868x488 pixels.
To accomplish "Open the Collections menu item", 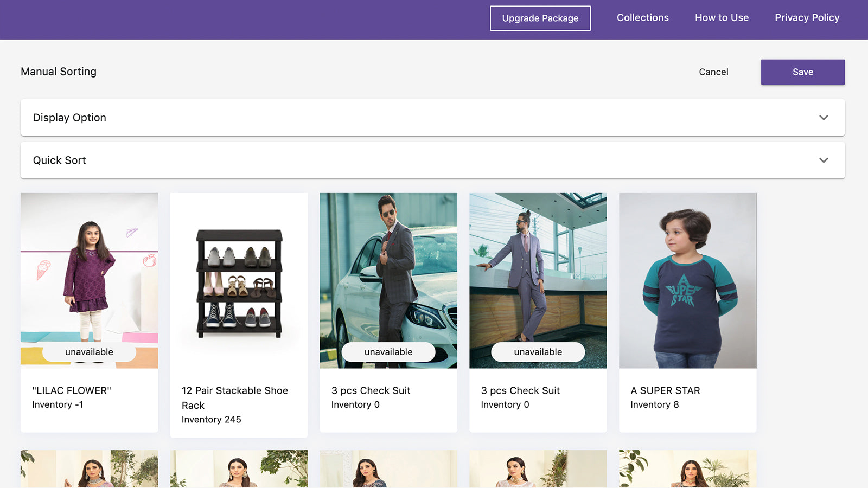I will pos(642,18).
